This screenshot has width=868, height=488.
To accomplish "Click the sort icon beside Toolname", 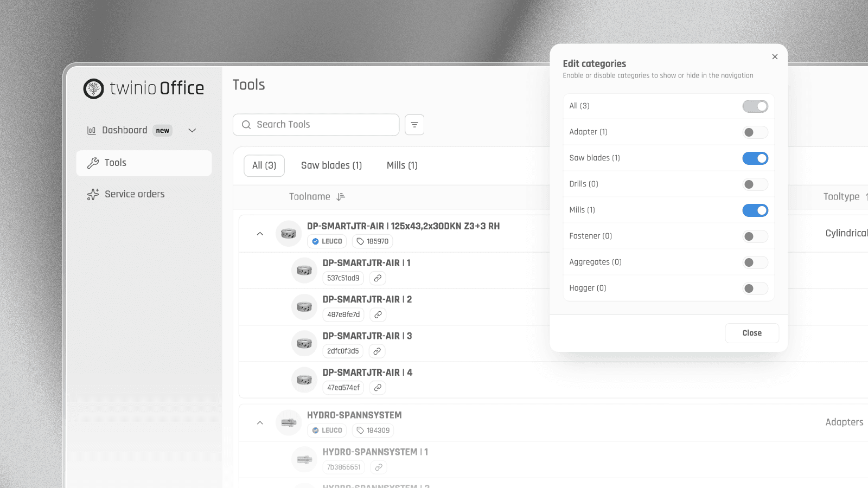I will [x=341, y=197].
